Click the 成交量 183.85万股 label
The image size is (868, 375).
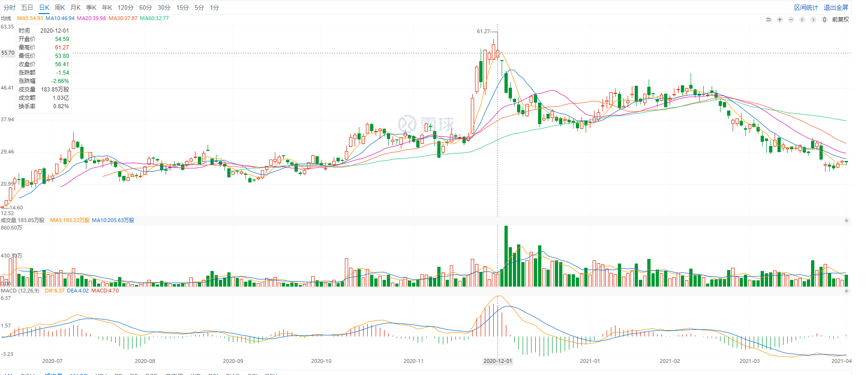point(22,220)
